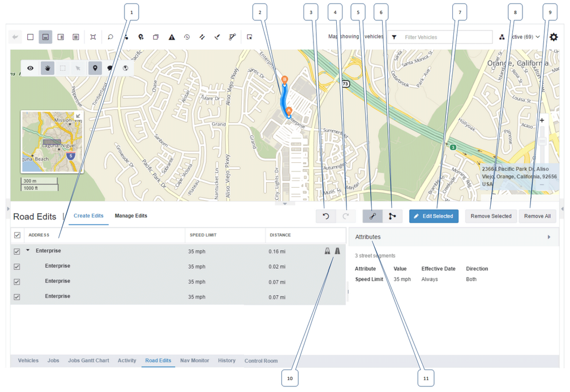The width and height of the screenshot is (570, 392).
Task: Click the second road icon in Enterprise row
Action: [337, 251]
